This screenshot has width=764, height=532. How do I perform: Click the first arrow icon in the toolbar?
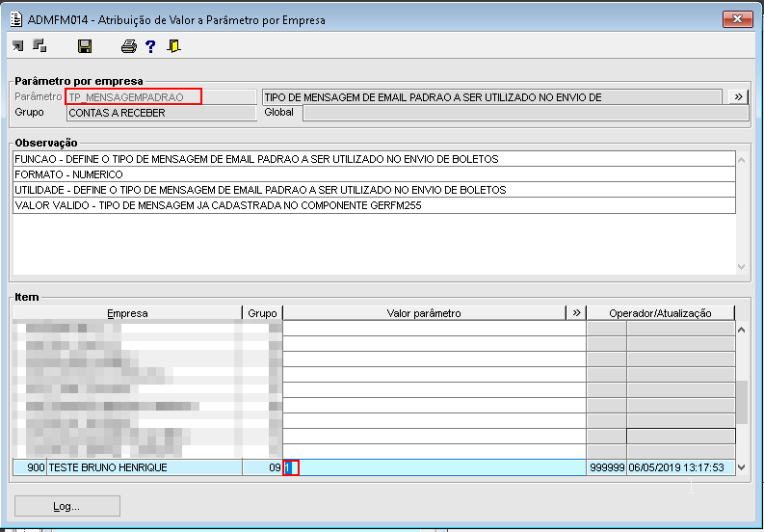click(18, 46)
